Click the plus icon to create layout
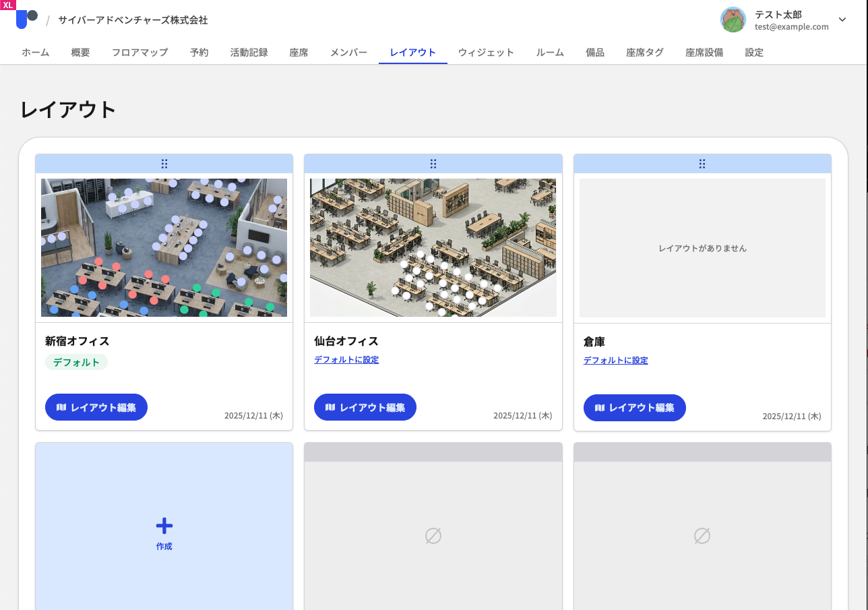Viewport: 868px width, 610px height. pyautogui.click(x=164, y=526)
